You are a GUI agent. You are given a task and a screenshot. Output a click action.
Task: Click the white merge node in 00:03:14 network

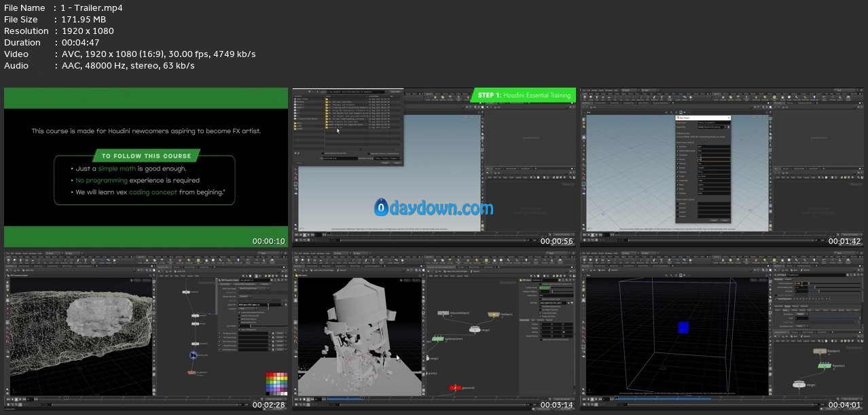point(475,329)
